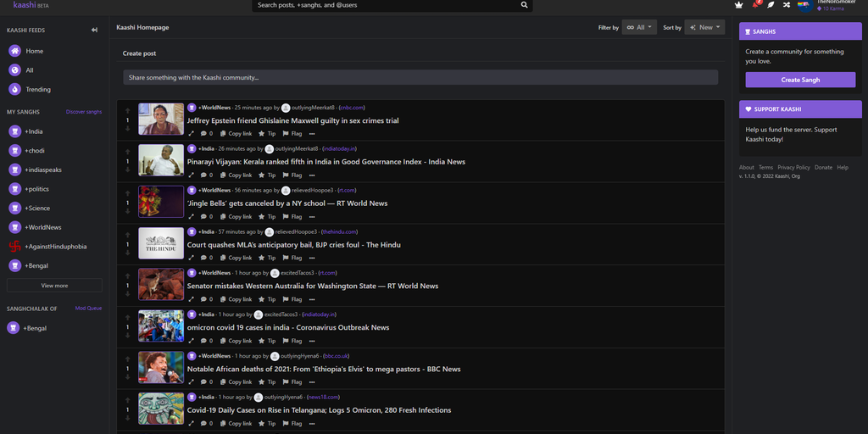868x434 pixels.
Task: Downvote the Senator mistakes Western Australia post
Action: [x=127, y=294]
